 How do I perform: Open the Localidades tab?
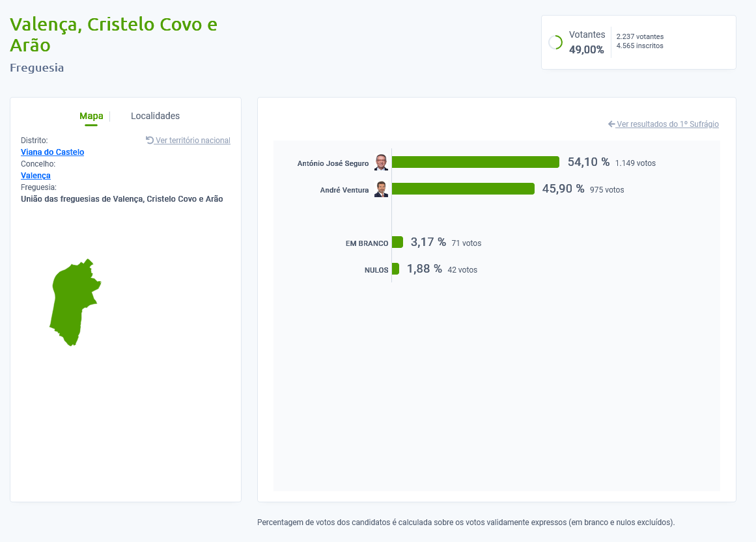pyautogui.click(x=155, y=116)
